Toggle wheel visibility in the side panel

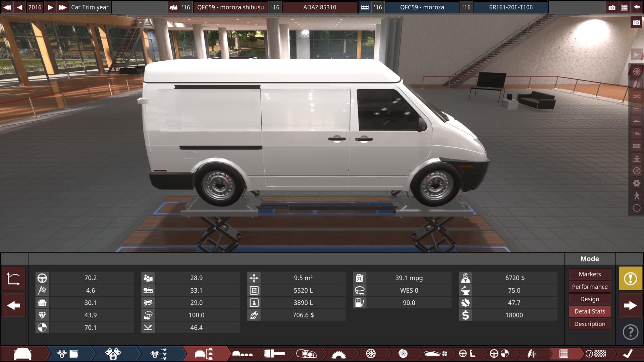636,71
